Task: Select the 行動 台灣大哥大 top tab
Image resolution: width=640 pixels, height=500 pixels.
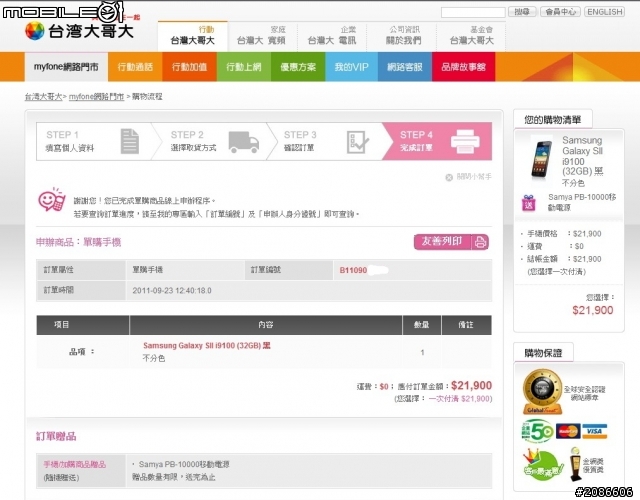Action: (192, 36)
